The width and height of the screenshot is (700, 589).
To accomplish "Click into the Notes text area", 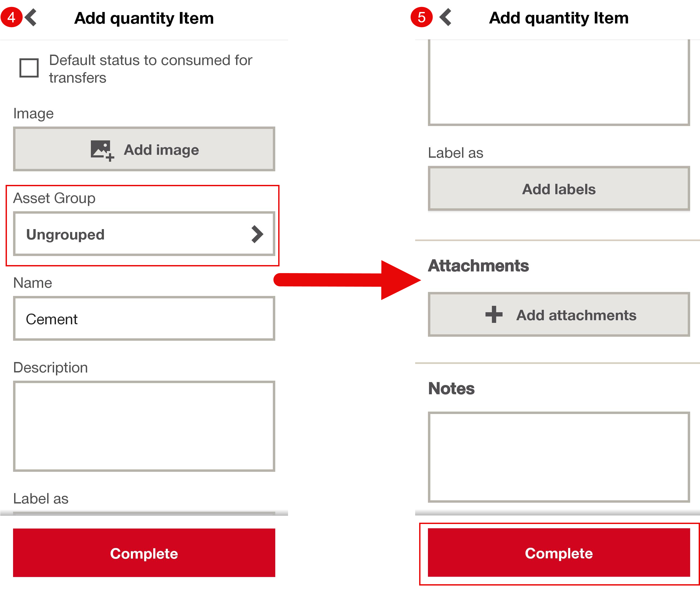I will pyautogui.click(x=559, y=457).
